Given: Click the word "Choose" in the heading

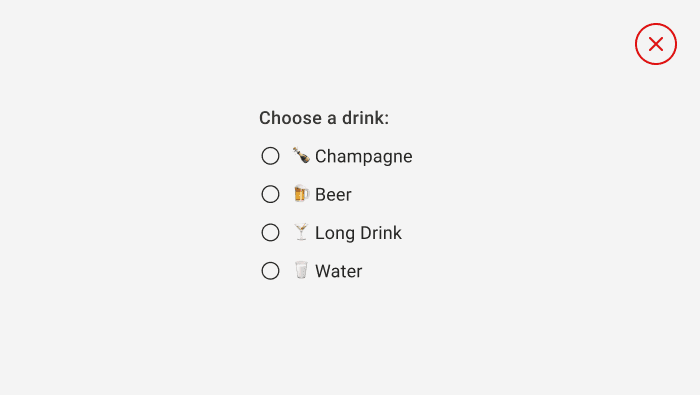Looking at the screenshot, I should (x=291, y=118).
